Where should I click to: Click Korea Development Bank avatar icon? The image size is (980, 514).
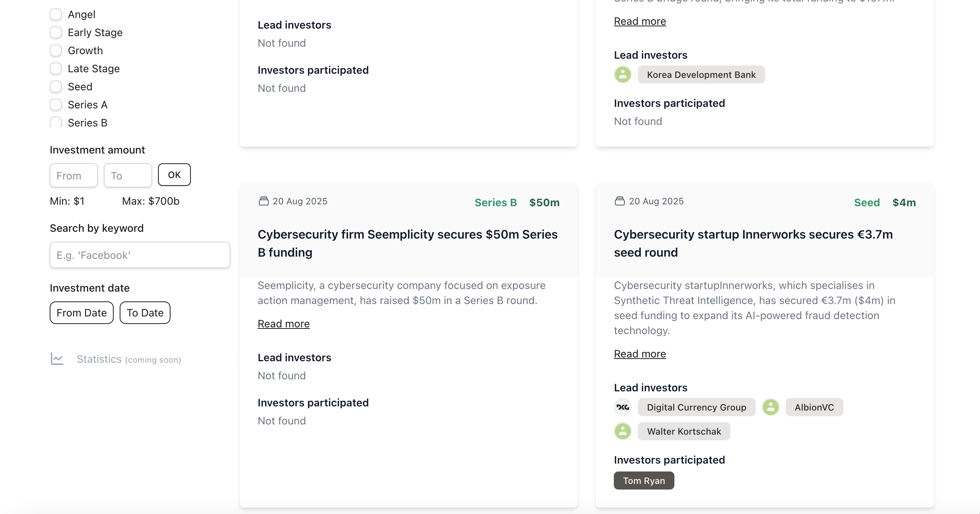pyautogui.click(x=622, y=75)
